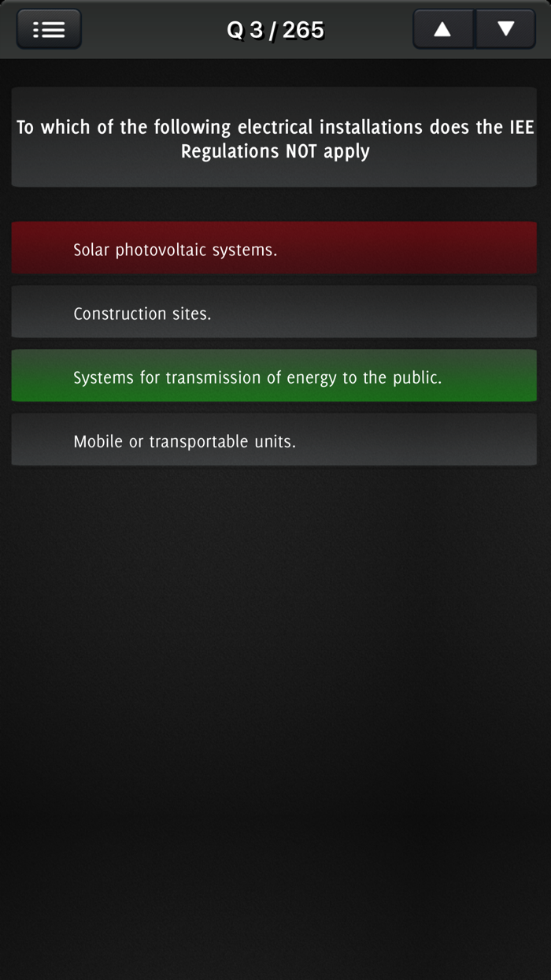Tap the IEE Regulations question text box

tap(274, 137)
